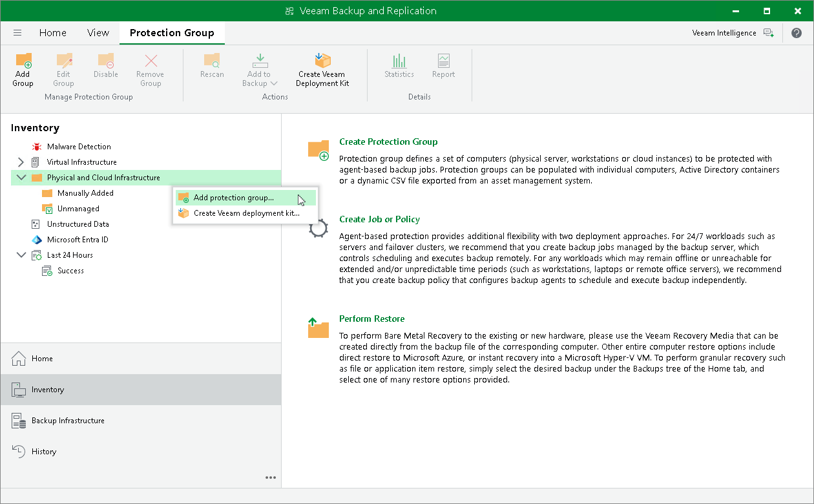Screen dimensions: 814x504
Task: Click the Perform Restore folder icon
Action: [318, 328]
